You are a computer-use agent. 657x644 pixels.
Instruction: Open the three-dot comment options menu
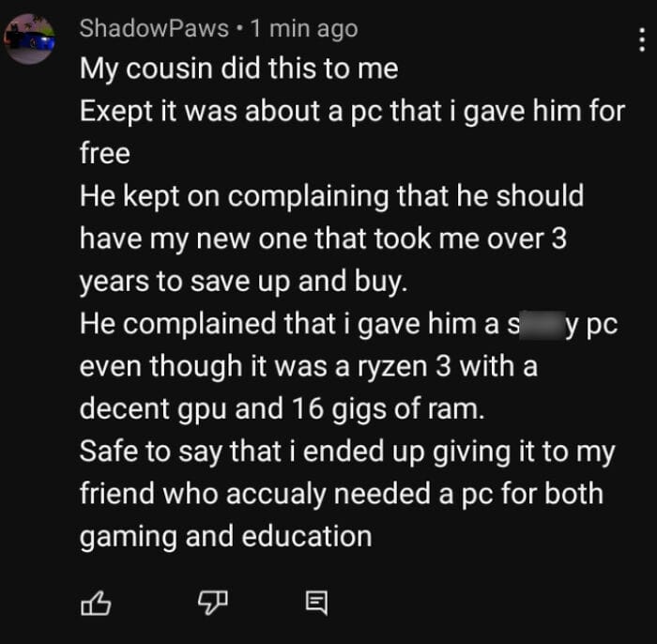pyautogui.click(x=641, y=39)
